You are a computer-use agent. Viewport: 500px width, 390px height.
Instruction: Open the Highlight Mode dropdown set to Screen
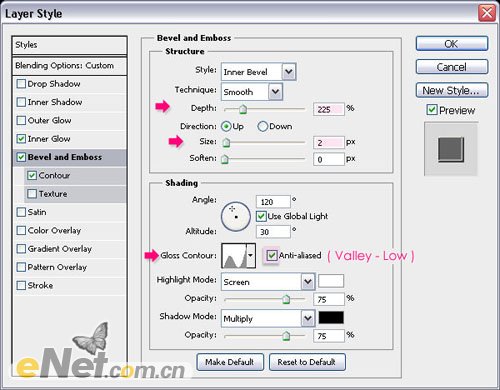click(268, 282)
